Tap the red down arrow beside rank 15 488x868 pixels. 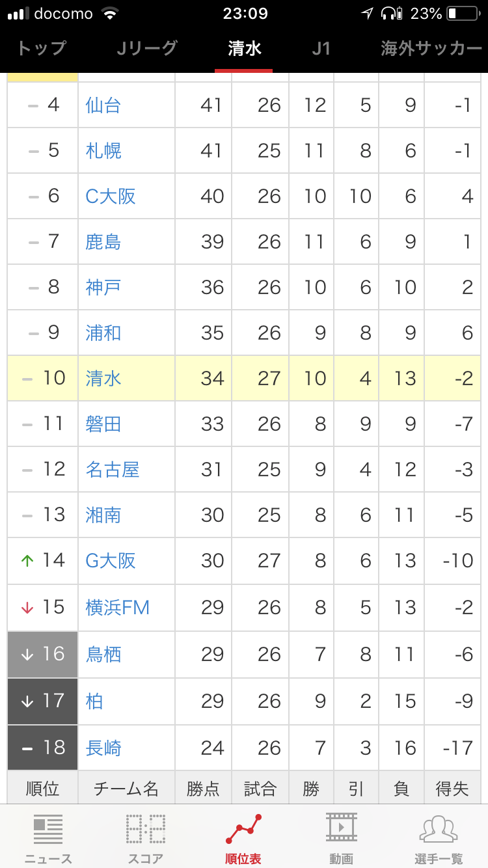[27, 608]
